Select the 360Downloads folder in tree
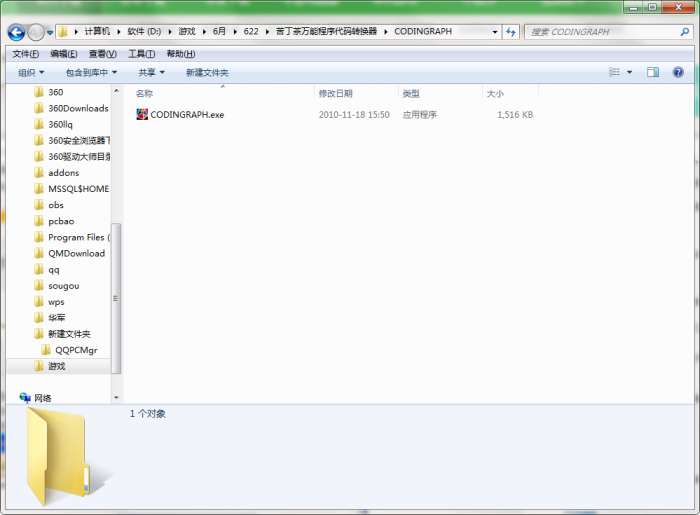Image resolution: width=700 pixels, height=515 pixels. 71,108
